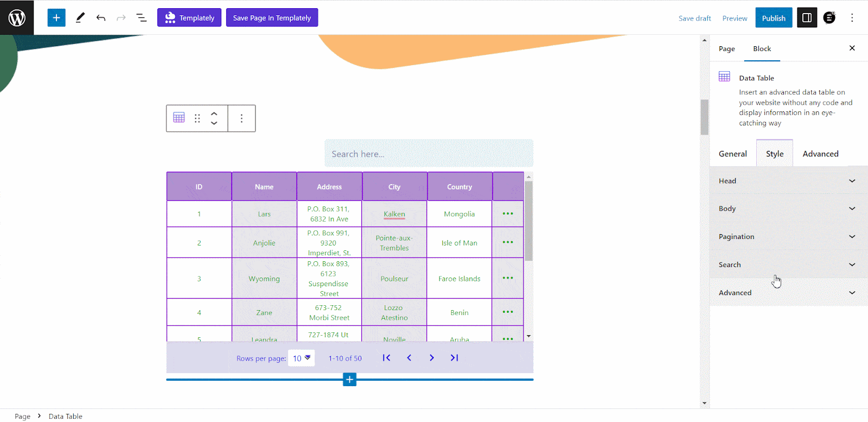Open the Rows per page dropdown

coord(301,358)
